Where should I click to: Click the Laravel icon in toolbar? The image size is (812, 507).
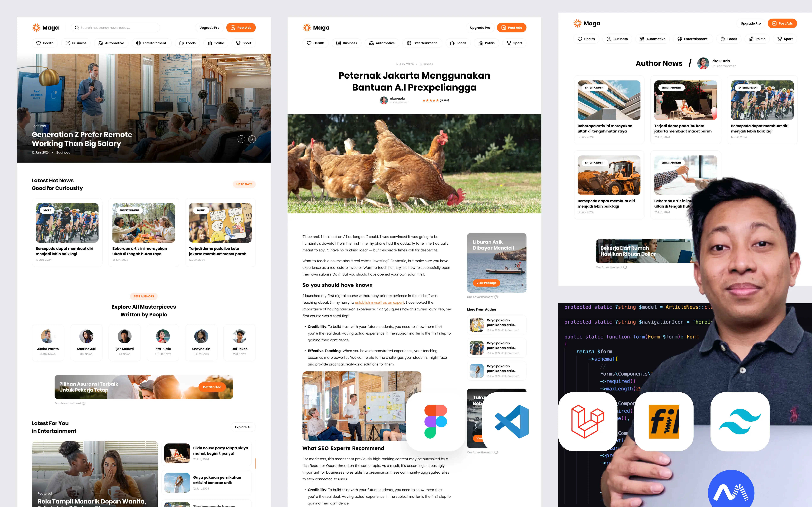tap(588, 420)
